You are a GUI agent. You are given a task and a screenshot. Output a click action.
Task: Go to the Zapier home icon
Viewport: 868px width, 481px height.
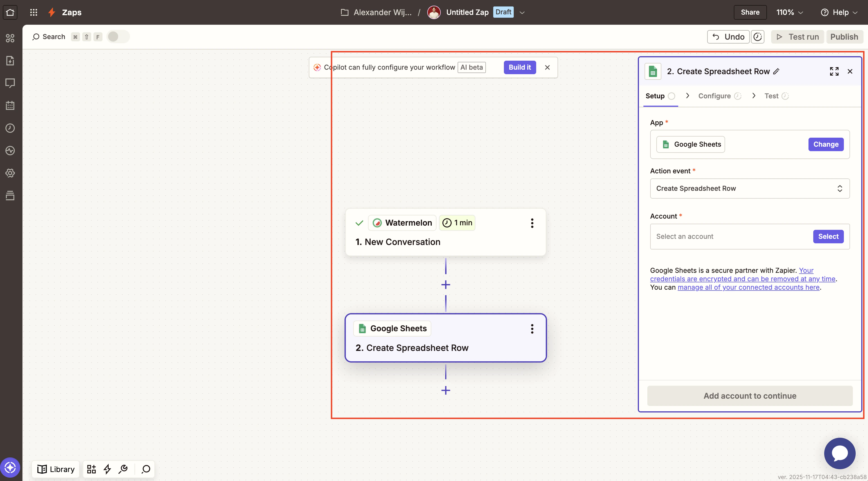click(10, 12)
